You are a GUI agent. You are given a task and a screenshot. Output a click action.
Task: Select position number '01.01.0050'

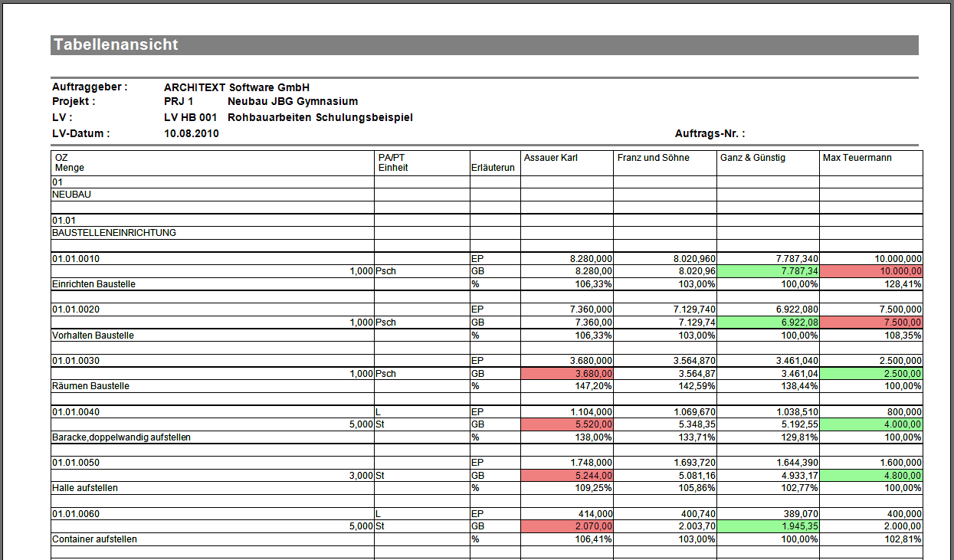[x=76, y=463]
